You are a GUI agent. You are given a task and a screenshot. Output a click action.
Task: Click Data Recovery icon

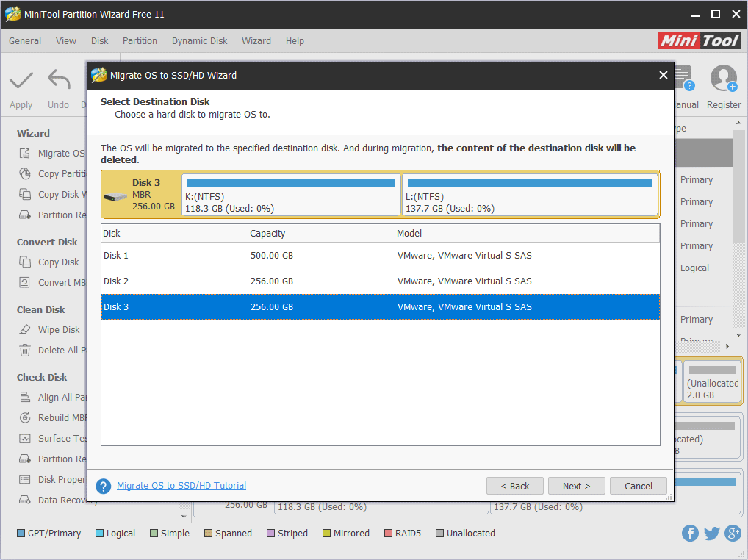pyautogui.click(x=25, y=500)
